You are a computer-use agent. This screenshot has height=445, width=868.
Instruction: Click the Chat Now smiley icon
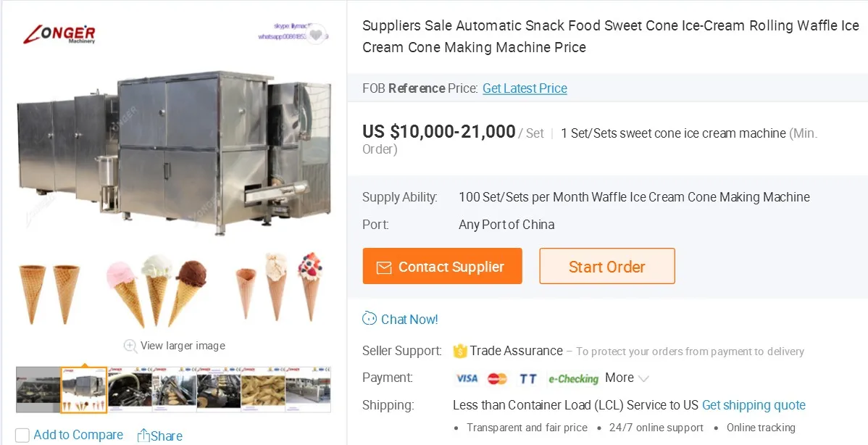pos(370,319)
